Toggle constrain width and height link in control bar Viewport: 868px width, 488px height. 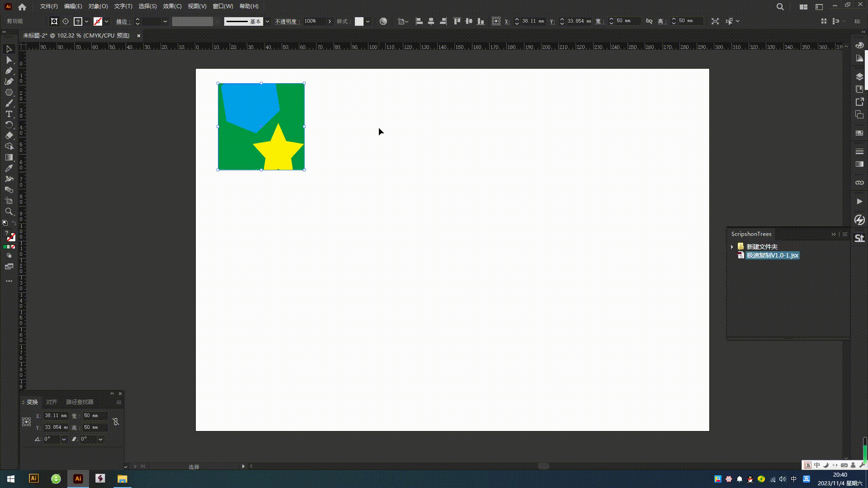pos(649,21)
